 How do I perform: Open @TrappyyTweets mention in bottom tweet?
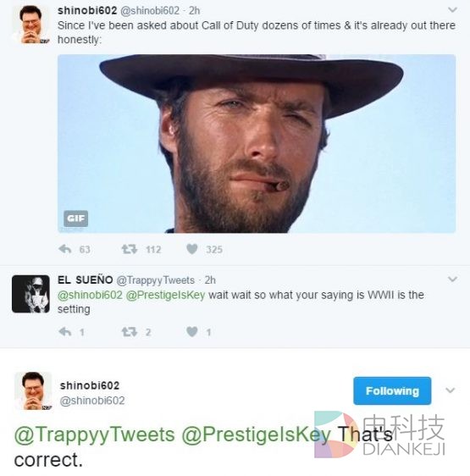95,434
